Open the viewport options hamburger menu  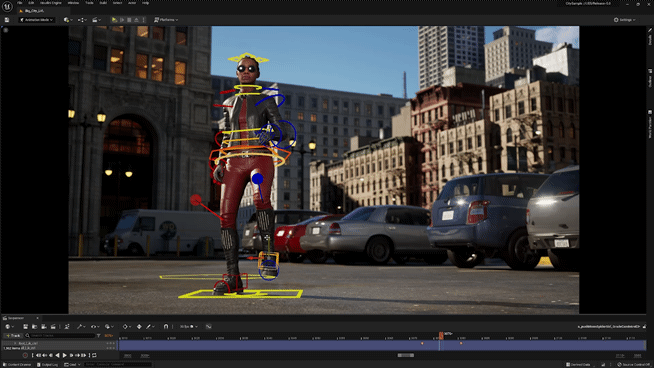coord(6,30)
